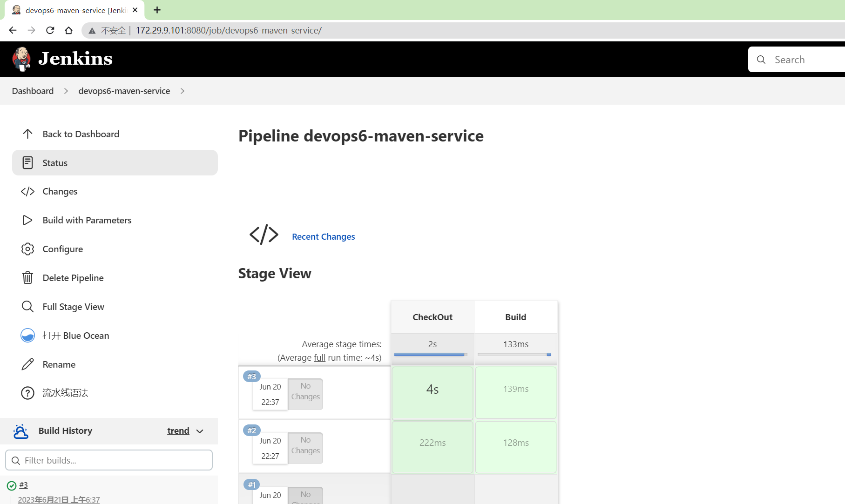Click the search magnifier icon
The height and width of the screenshot is (504, 845).
[761, 60]
